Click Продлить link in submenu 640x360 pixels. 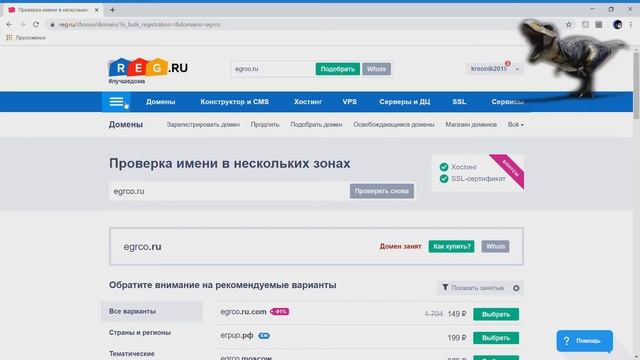(x=265, y=124)
